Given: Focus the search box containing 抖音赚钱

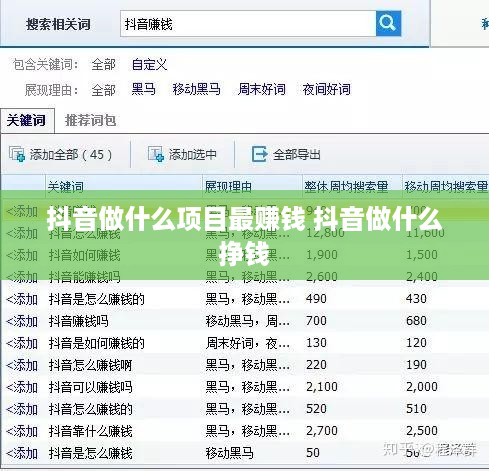Looking at the screenshot, I should click(248, 24).
